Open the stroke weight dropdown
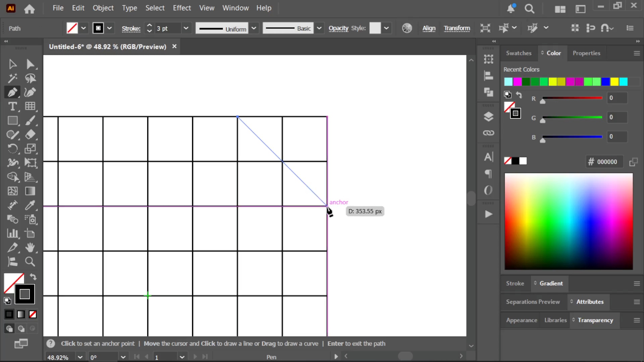Screen dimensions: 644x362 [186, 28]
